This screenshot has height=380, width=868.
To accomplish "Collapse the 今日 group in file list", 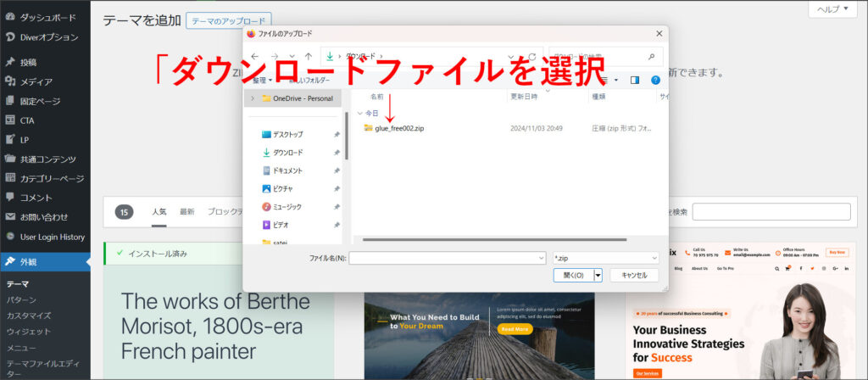I will pos(359,113).
